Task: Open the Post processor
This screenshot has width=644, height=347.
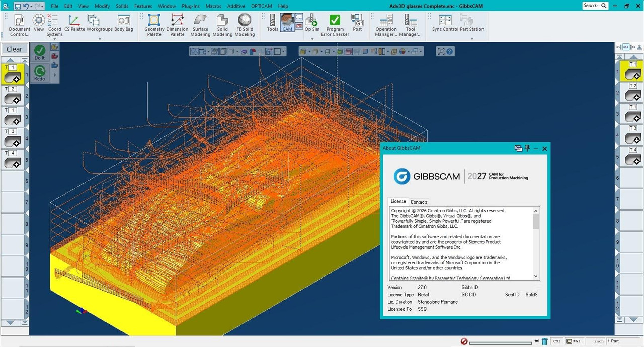Action: [x=357, y=23]
